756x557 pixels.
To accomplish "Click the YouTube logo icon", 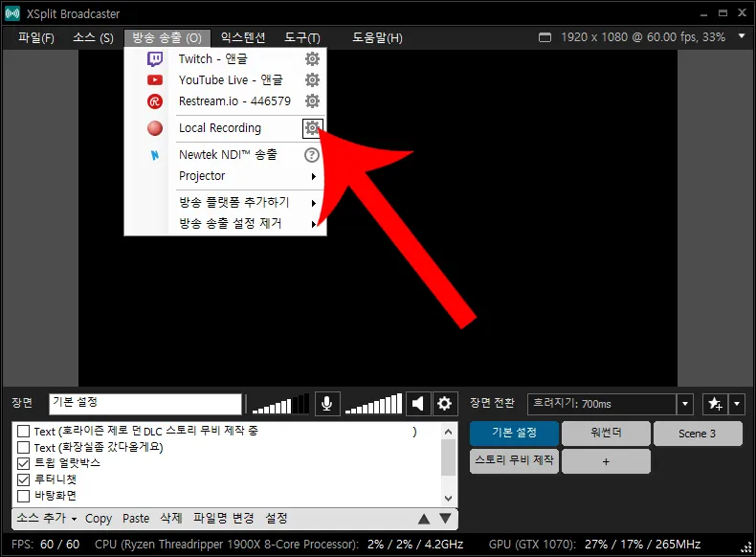I will point(155,80).
